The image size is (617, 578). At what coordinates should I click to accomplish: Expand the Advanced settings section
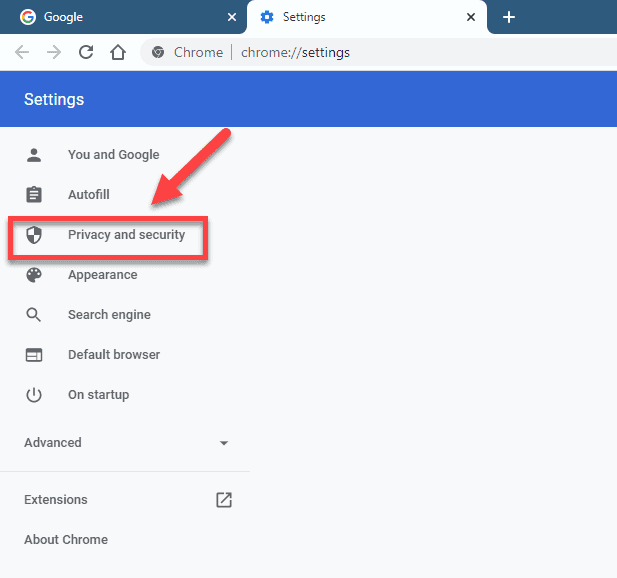53,443
